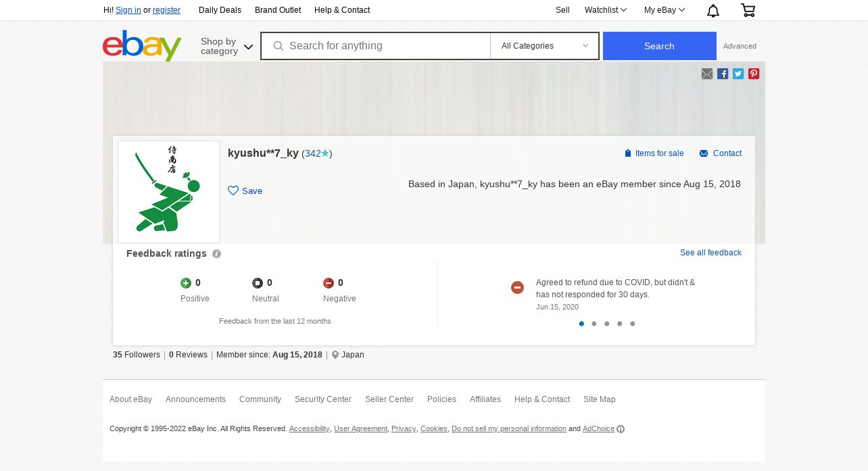868x471 pixels.
Task: Open Help & Contact in top bar
Action: point(342,10)
